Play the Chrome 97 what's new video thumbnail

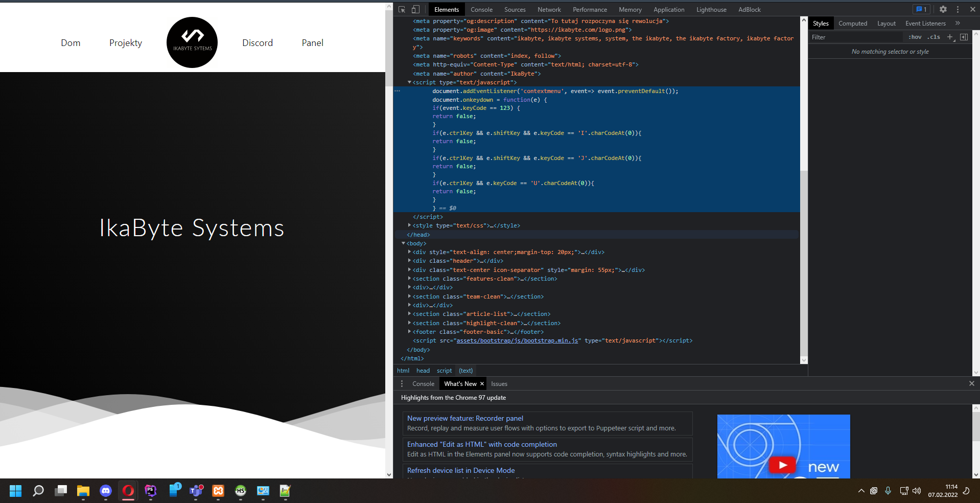click(783, 464)
